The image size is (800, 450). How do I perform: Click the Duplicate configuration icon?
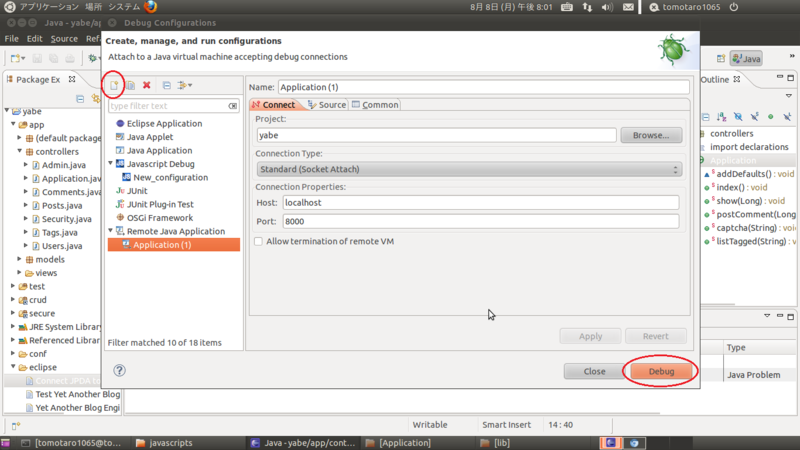[x=131, y=85]
